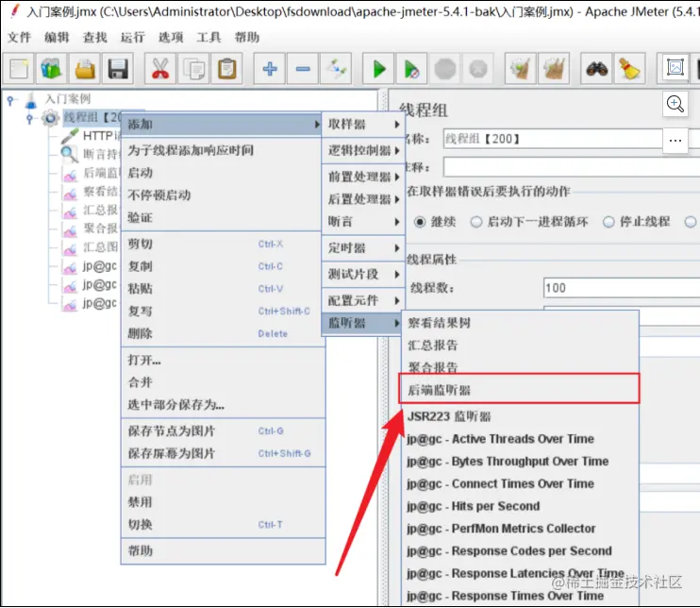Viewport: 700px width, 608px height.
Task: Click the HTTP sampler pipette icon
Action: pos(70,136)
